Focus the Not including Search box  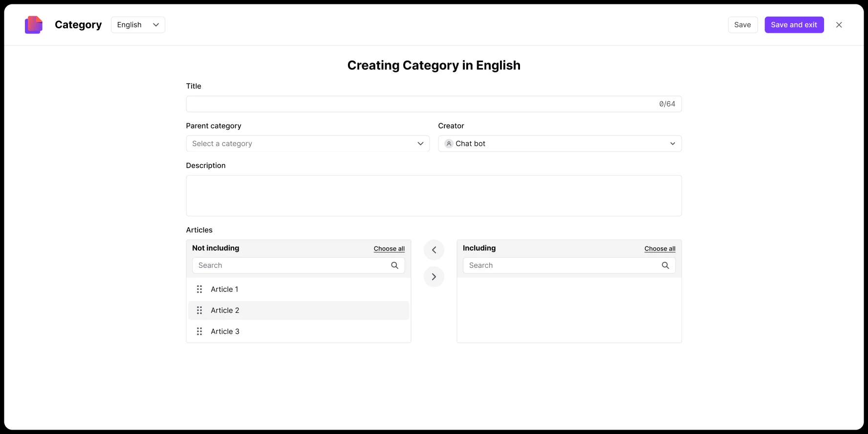tap(299, 265)
